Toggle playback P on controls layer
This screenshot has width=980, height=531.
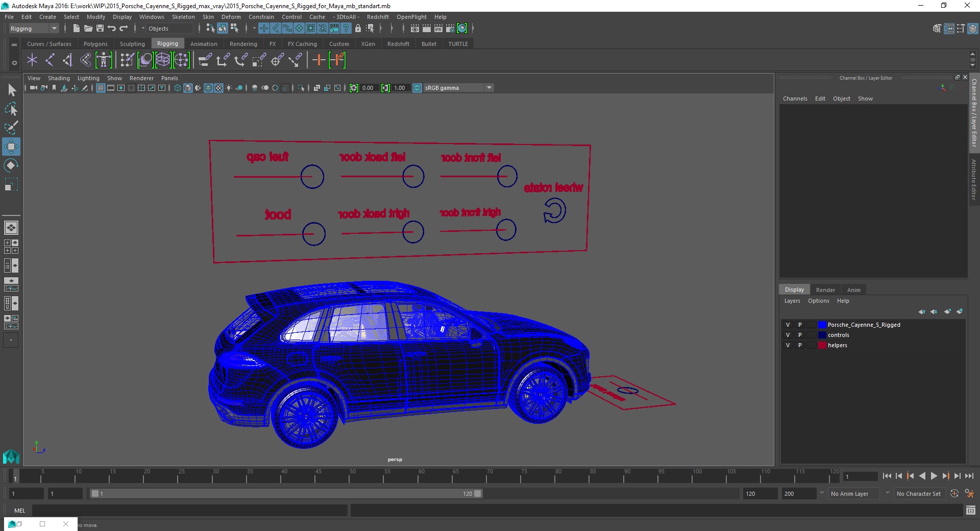(800, 335)
